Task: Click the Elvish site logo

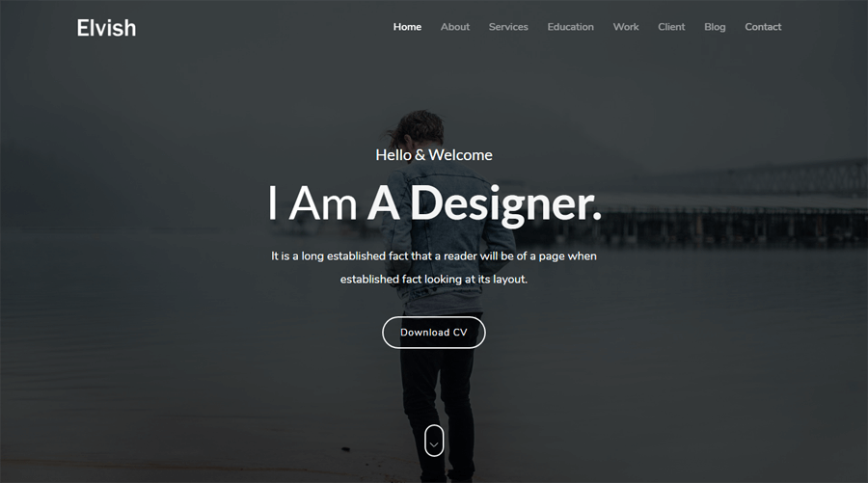Action: click(106, 28)
